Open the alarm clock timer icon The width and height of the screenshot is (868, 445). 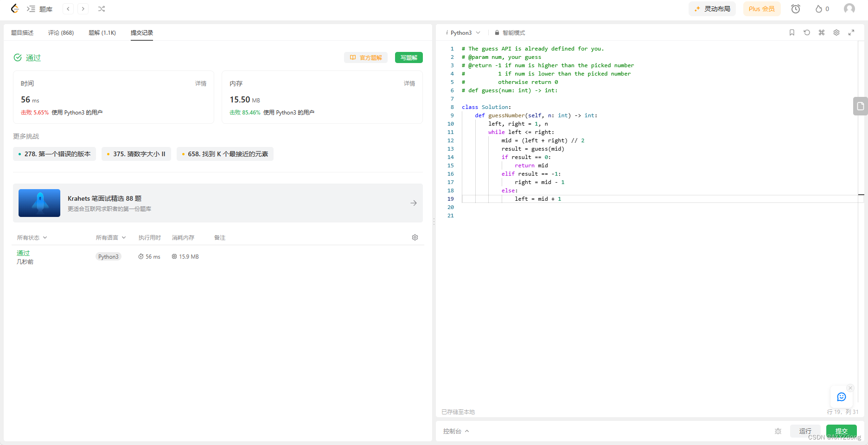tap(796, 9)
